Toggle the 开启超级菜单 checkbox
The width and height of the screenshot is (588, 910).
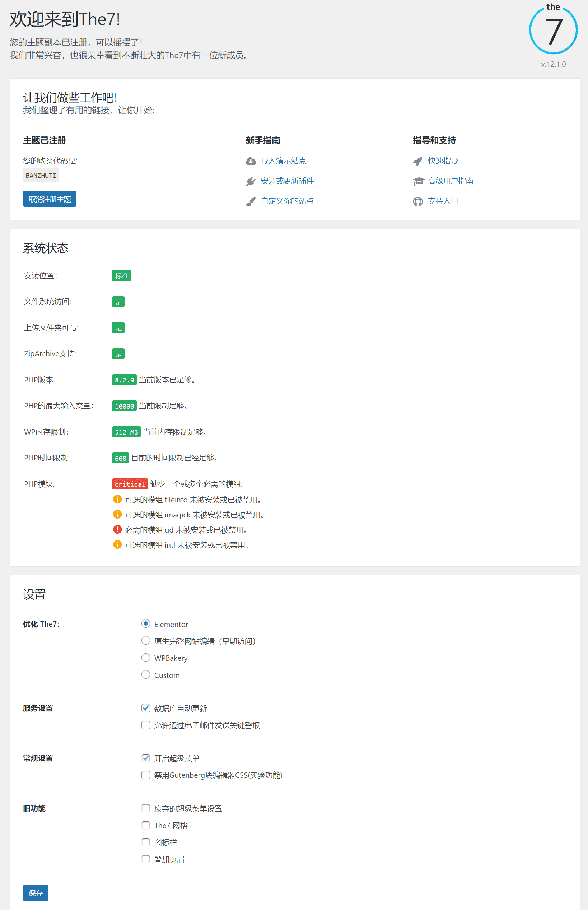(145, 758)
